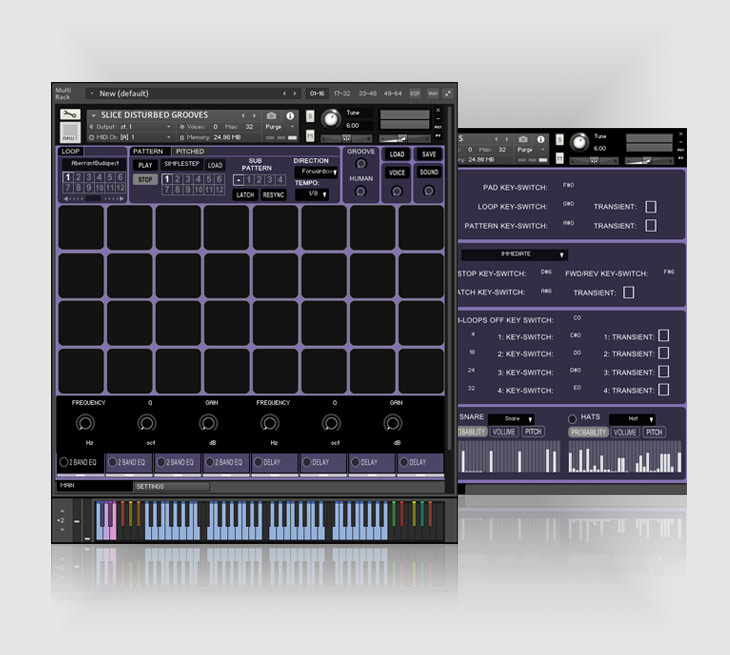Switch to the Settings tab
The height and width of the screenshot is (655, 730).
click(172, 487)
